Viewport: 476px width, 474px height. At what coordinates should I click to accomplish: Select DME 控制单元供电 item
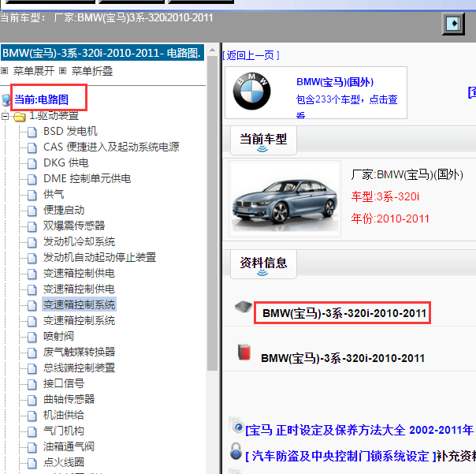pyautogui.click(x=87, y=179)
